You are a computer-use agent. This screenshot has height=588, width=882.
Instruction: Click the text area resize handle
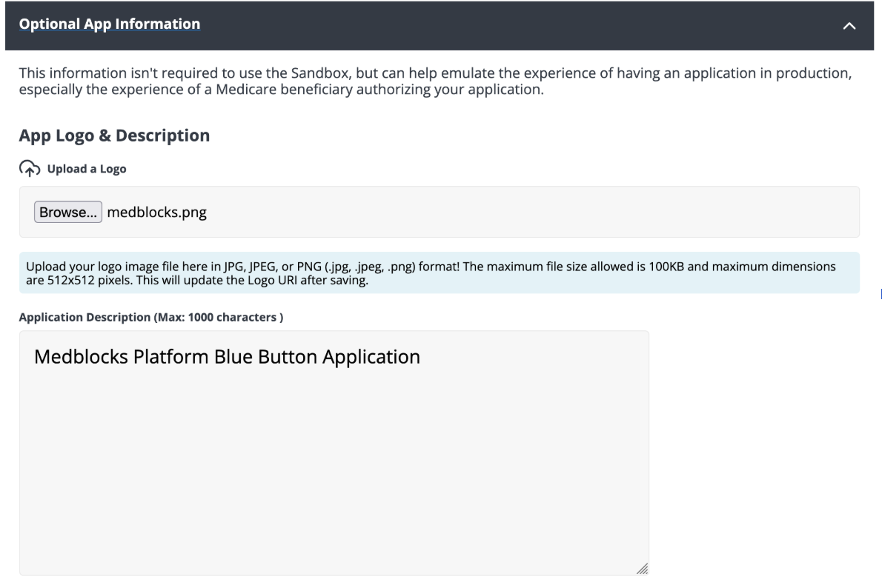pyautogui.click(x=643, y=569)
